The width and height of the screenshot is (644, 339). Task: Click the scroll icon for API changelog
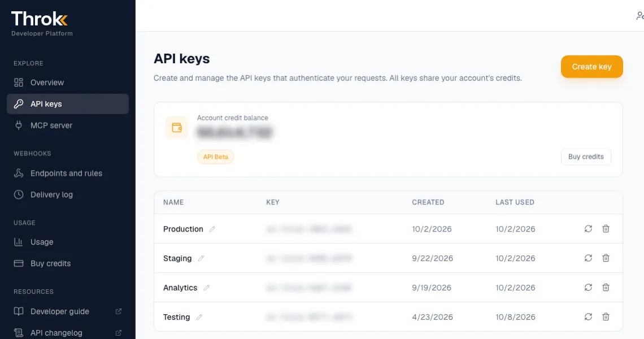pyautogui.click(x=19, y=333)
